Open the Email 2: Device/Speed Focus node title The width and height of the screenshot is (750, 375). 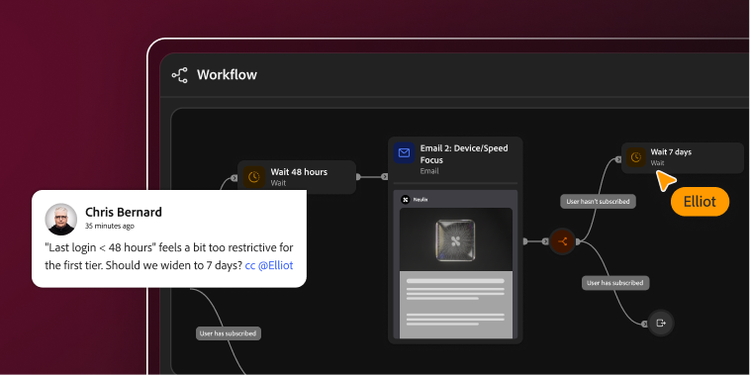tap(464, 154)
